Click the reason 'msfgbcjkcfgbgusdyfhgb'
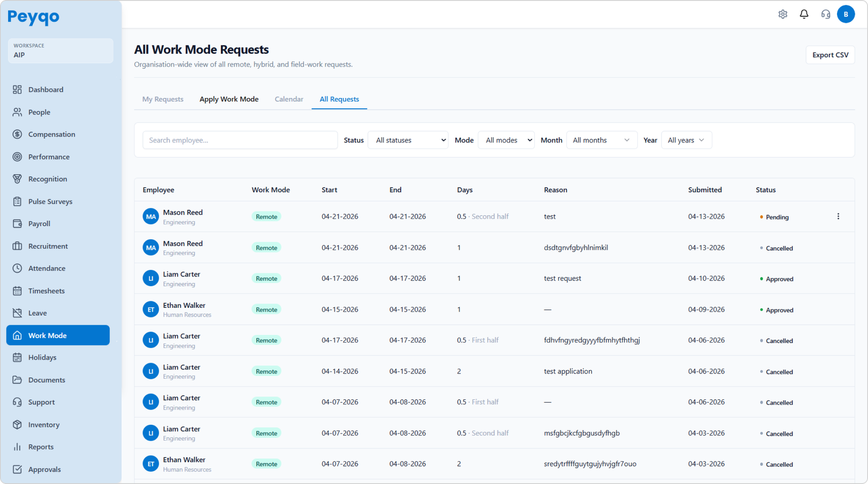The image size is (868, 484). click(x=582, y=433)
